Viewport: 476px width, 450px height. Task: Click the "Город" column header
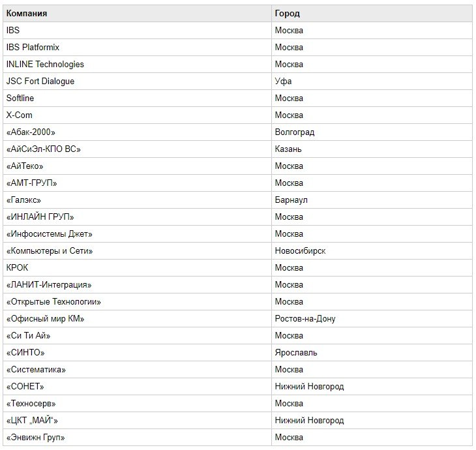[288, 13]
